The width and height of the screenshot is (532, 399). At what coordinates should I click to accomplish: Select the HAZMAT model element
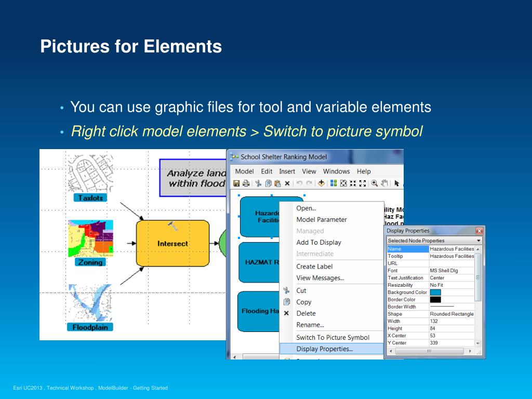point(259,262)
